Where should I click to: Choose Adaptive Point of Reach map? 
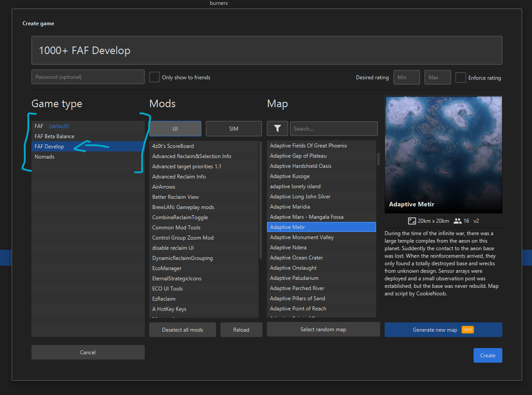[321, 309]
